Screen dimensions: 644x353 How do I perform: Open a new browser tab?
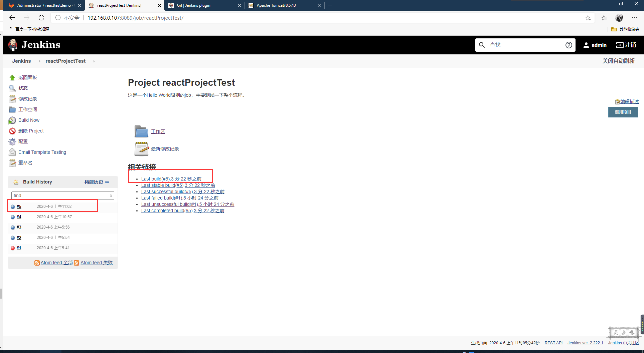click(x=330, y=5)
